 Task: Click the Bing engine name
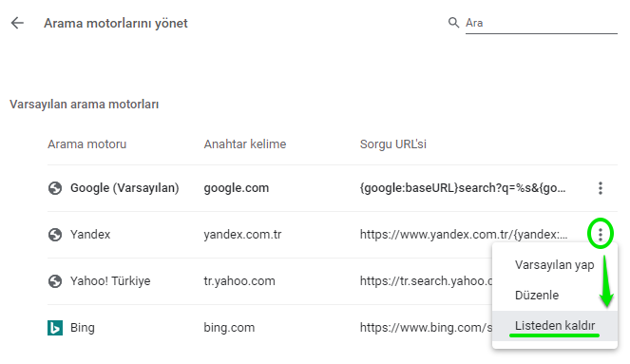point(83,328)
